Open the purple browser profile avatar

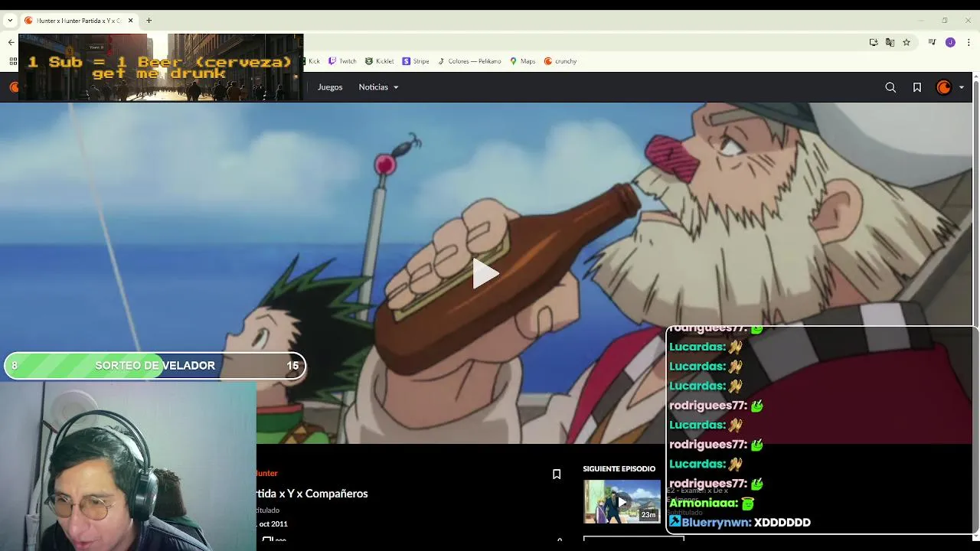click(950, 42)
